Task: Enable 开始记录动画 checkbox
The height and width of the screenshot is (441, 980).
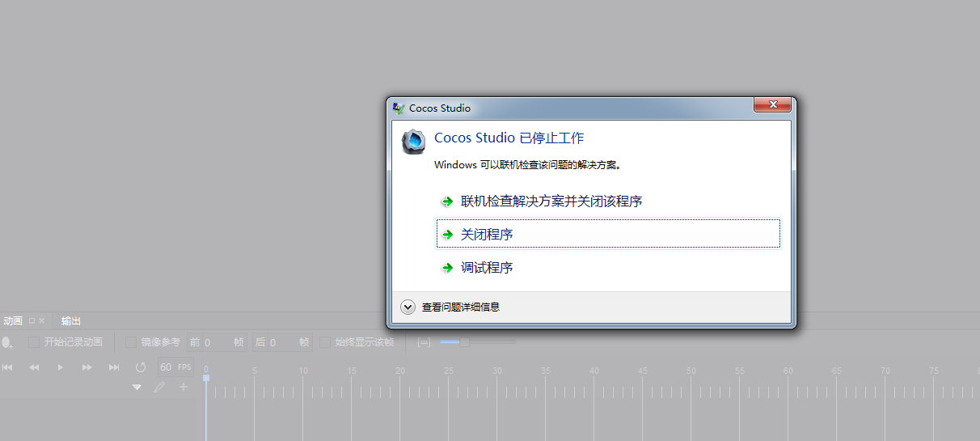Action: 34,342
